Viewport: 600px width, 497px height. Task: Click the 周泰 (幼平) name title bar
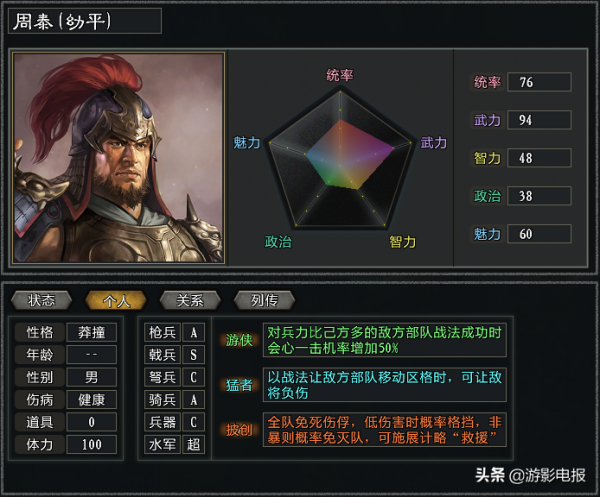pyautogui.click(x=85, y=21)
